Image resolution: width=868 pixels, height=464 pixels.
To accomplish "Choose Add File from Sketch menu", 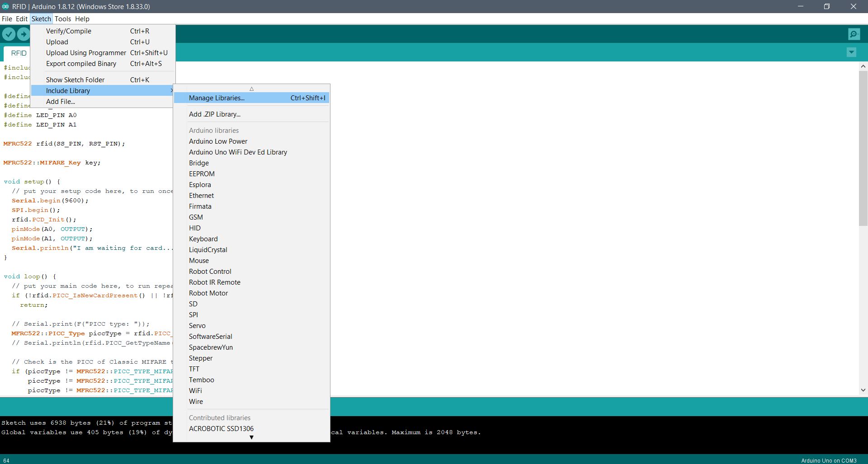I will click(61, 102).
